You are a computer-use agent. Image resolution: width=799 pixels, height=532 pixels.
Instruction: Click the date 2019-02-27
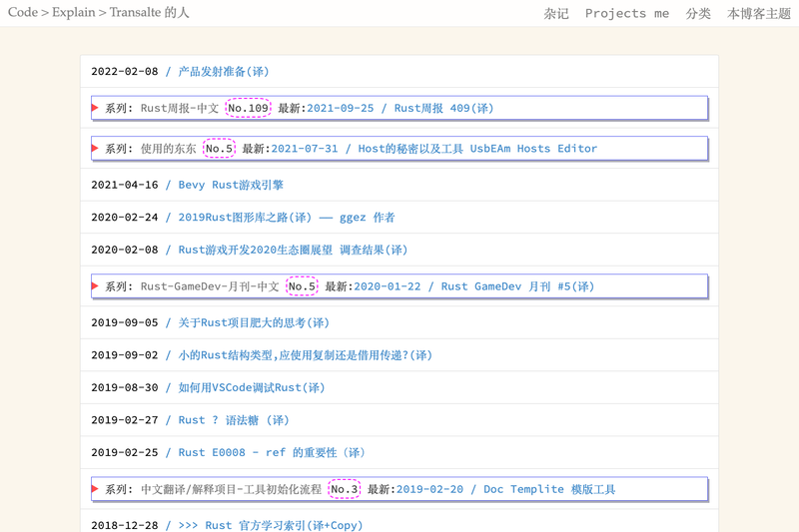[x=124, y=420]
